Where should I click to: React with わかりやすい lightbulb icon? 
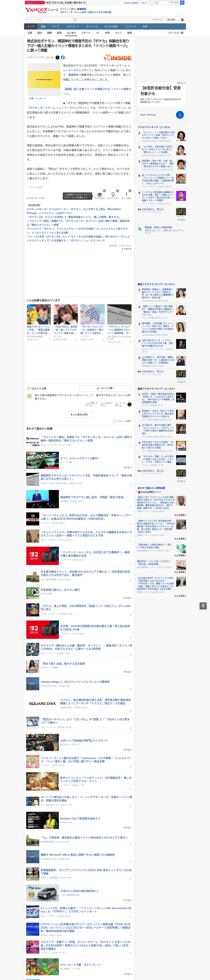click(113, 194)
